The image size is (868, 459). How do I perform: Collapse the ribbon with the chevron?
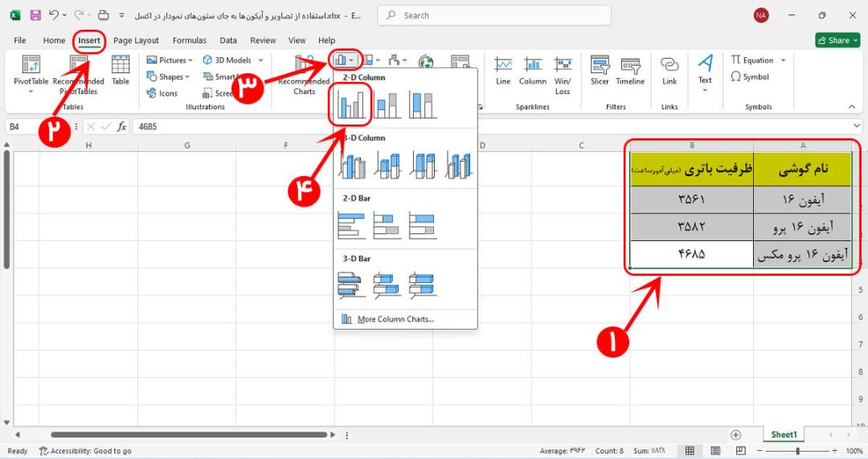coord(852,106)
